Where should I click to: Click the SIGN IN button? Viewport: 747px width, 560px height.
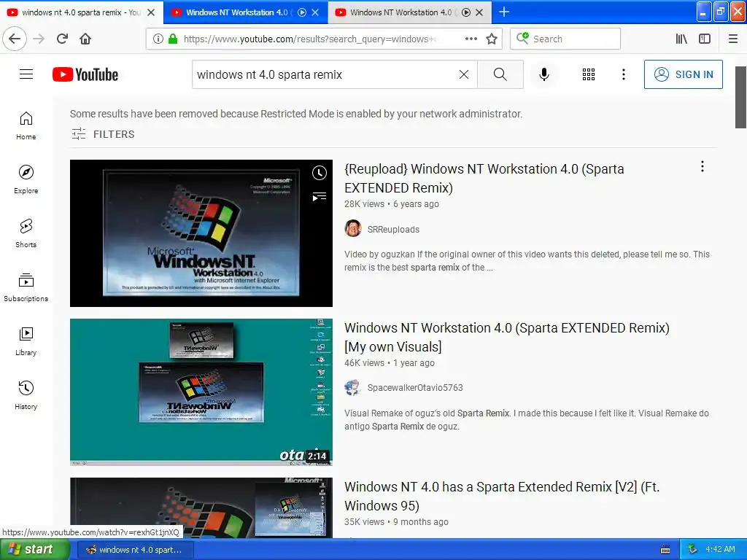pos(683,74)
